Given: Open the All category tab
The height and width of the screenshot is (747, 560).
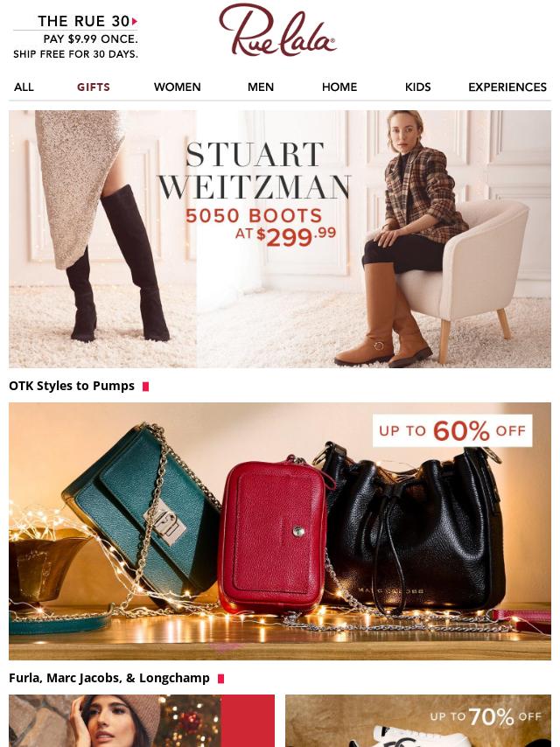Looking at the screenshot, I should coord(24,87).
